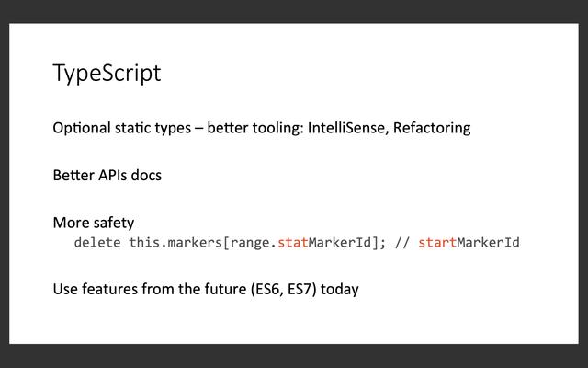Click the 'Better APIs docs' line
This screenshot has width=588, height=368.
point(107,175)
